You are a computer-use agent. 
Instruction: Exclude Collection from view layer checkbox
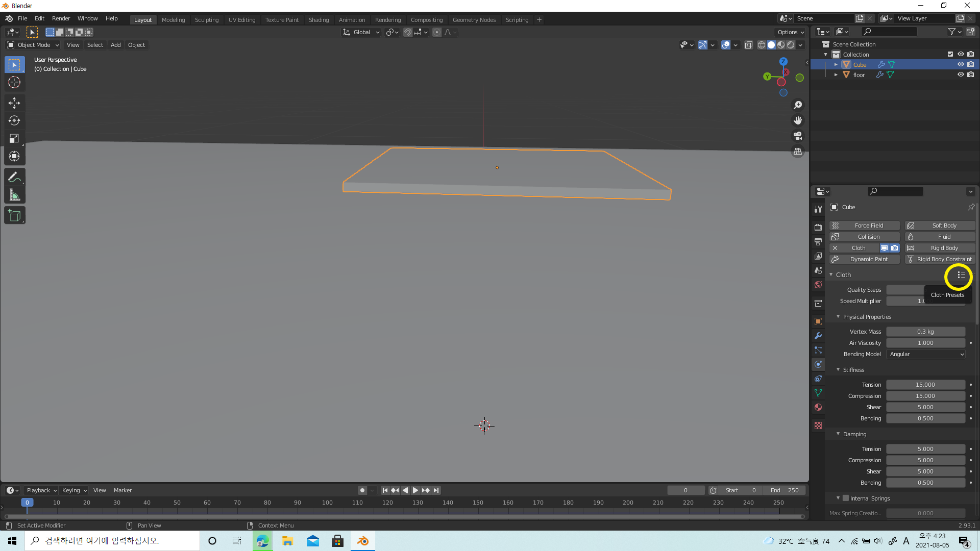[950, 54]
